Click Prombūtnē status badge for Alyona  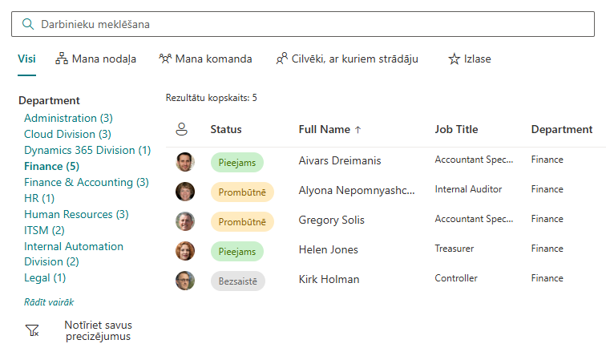coord(242,192)
